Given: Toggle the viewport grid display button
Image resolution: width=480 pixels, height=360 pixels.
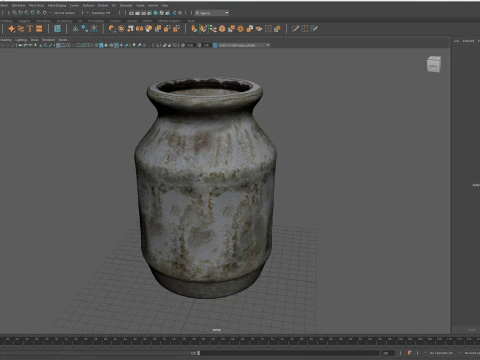Looking at the screenshot, I should 59,45.
